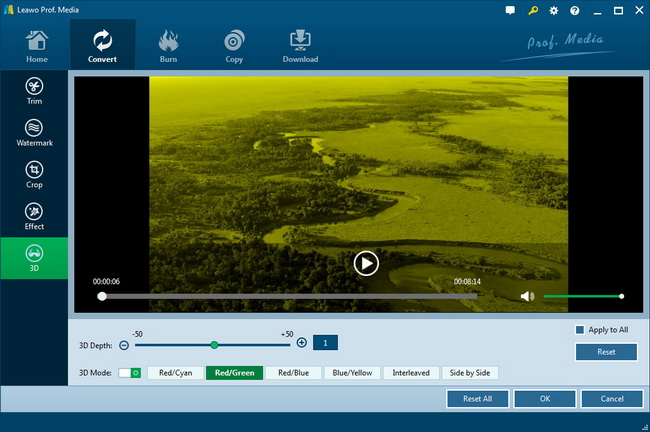The width and height of the screenshot is (650, 432).
Task: Open the Burn module
Action: (168, 46)
